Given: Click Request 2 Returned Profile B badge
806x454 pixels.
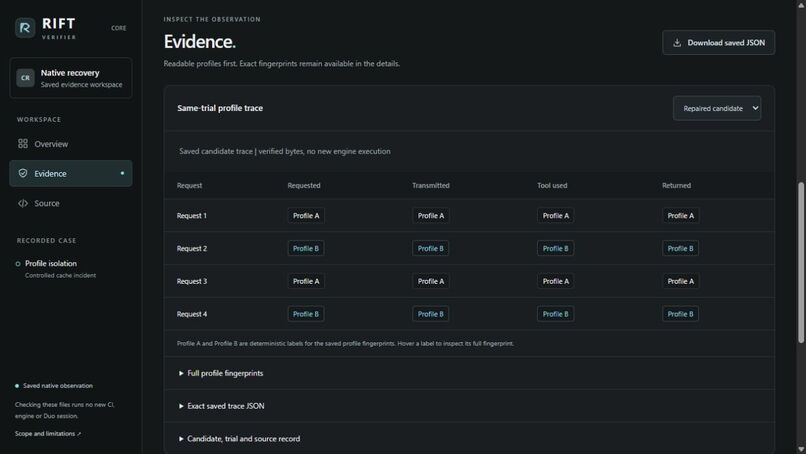Looking at the screenshot, I should point(681,248).
